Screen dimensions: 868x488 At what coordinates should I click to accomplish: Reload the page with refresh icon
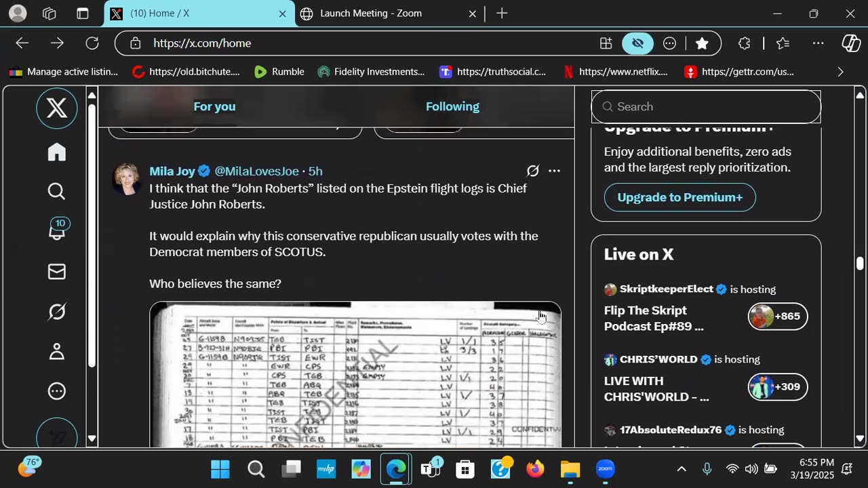tap(92, 43)
